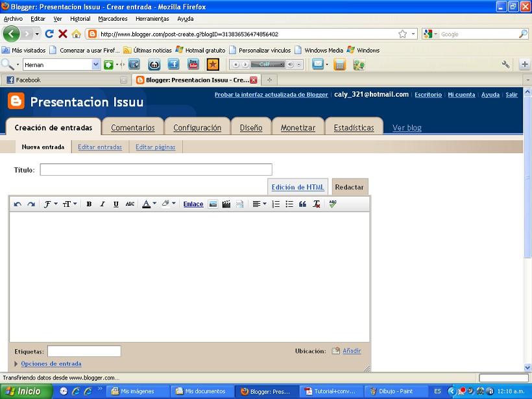This screenshot has width=532, height=399.
Task: Go to Firefox home page
Action: coord(77,34)
